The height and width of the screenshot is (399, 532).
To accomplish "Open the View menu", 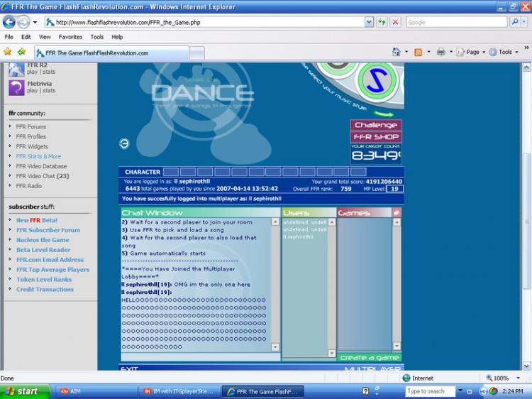I will (45, 37).
